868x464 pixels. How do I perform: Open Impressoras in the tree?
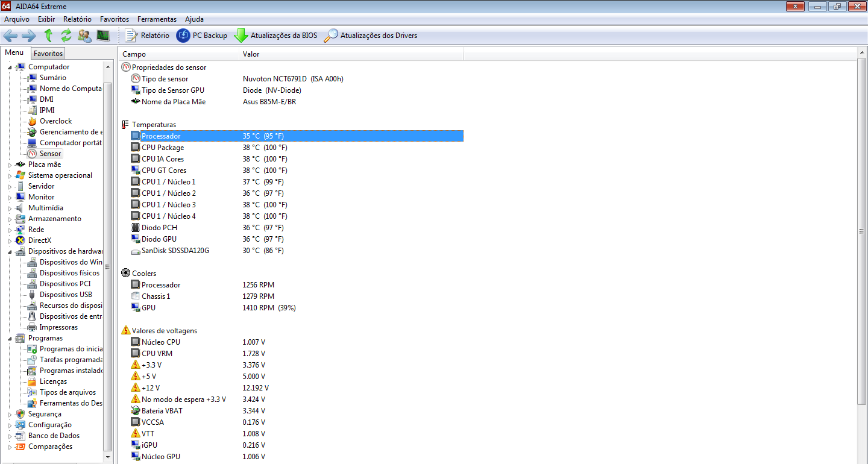[x=58, y=327]
